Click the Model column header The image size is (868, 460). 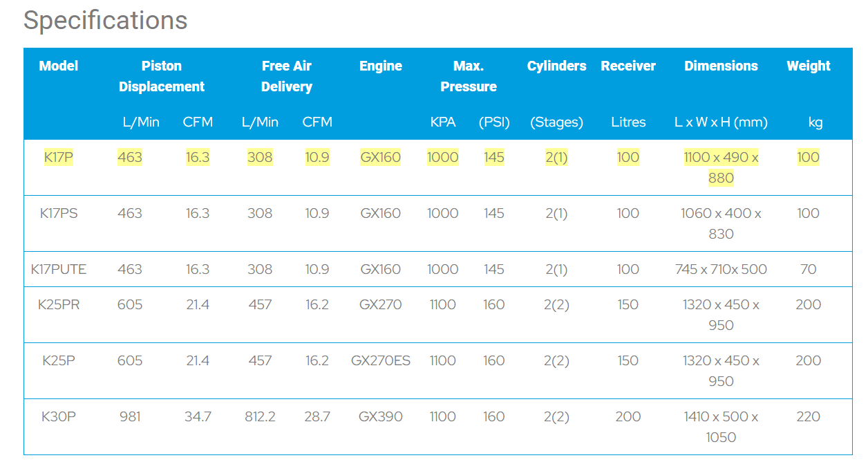point(58,66)
